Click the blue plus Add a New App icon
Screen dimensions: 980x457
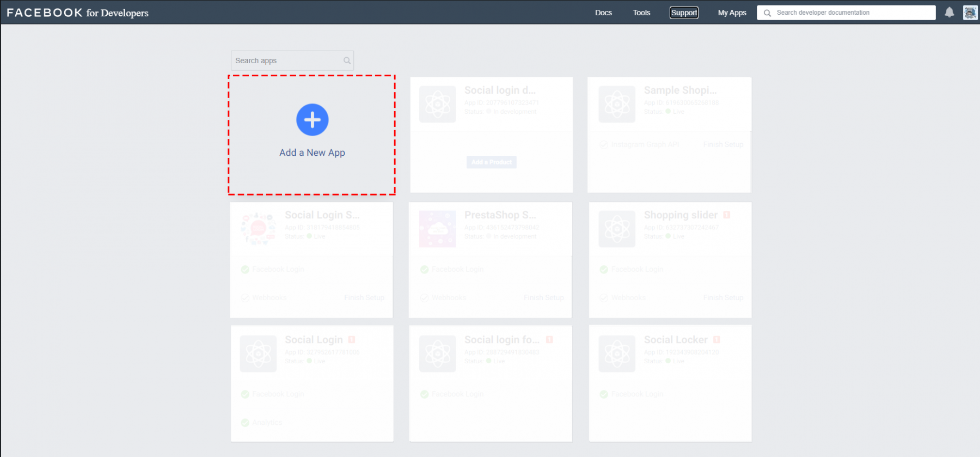click(x=312, y=120)
